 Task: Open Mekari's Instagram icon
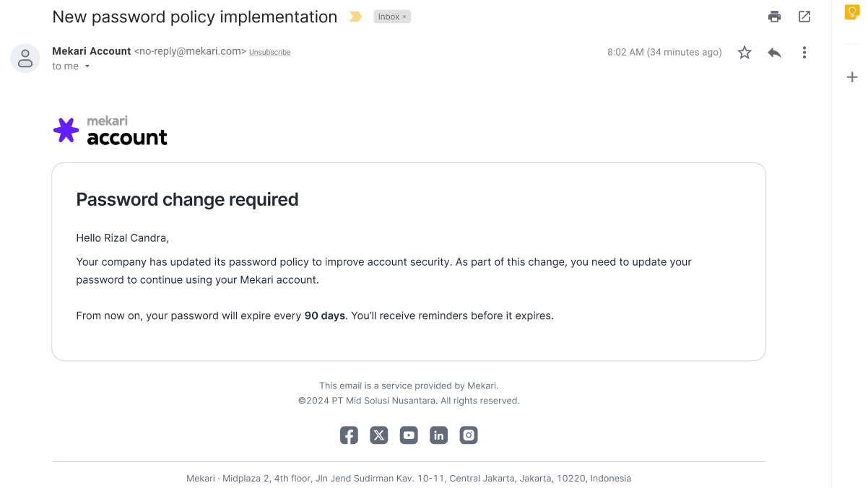click(x=469, y=435)
